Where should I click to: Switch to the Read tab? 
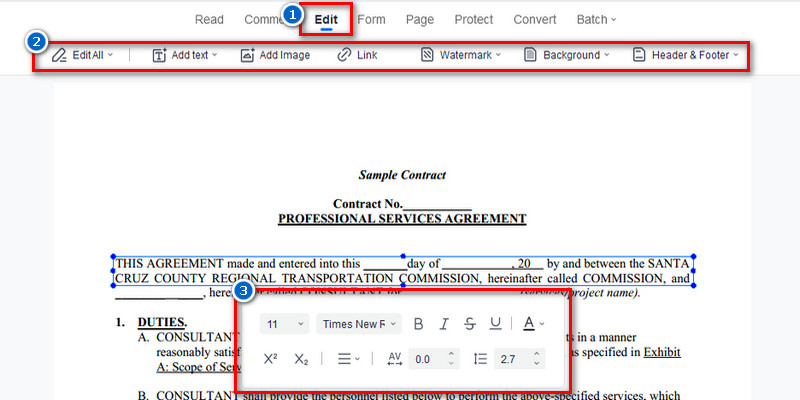tap(209, 20)
